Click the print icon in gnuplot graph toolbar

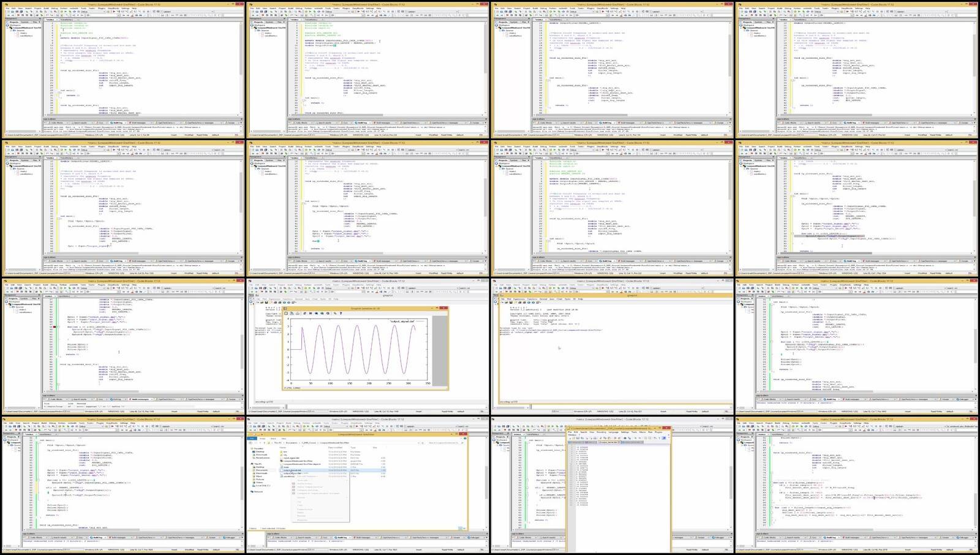pyautogui.click(x=293, y=313)
